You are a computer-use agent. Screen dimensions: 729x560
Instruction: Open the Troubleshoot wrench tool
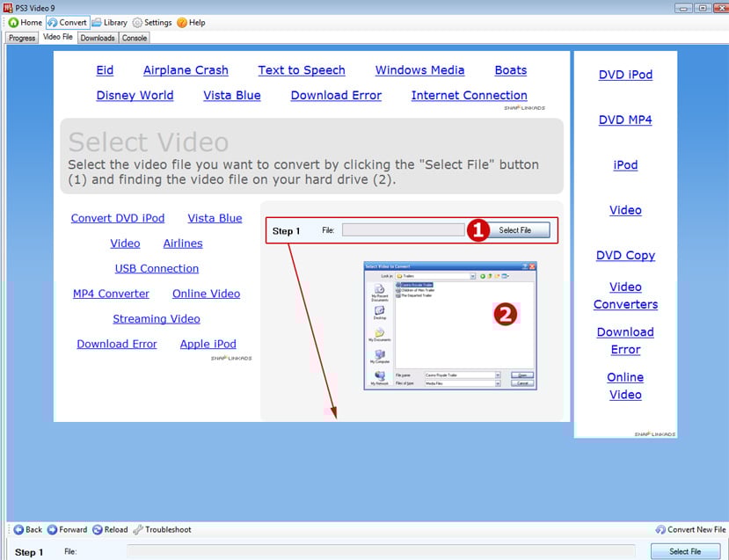138,530
